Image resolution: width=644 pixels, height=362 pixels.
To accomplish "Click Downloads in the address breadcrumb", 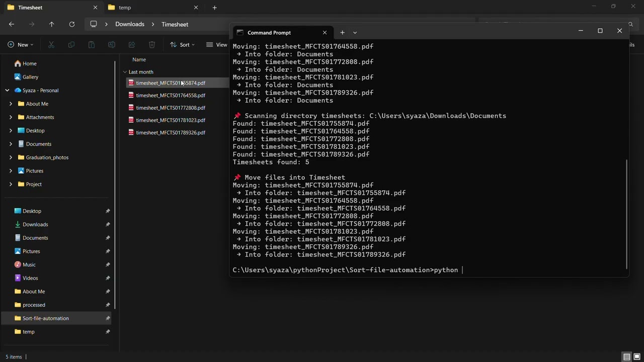I will pos(130,24).
